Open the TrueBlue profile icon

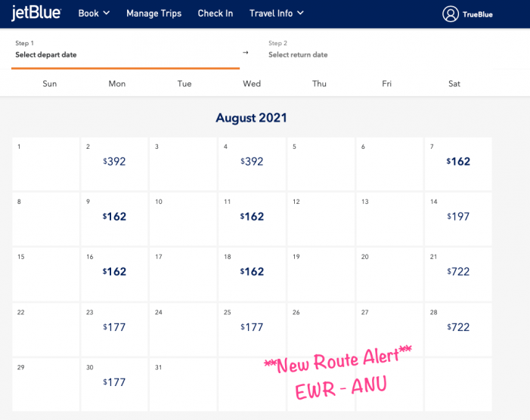point(451,14)
